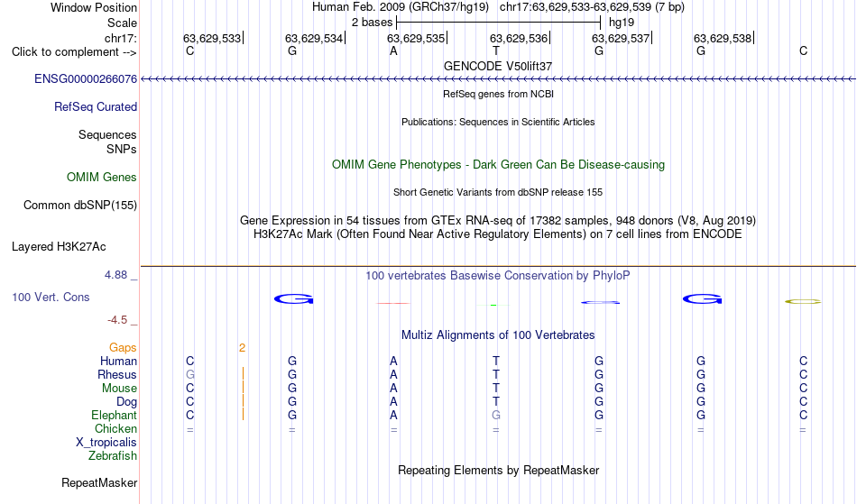Click the H3K27Ac Mark ENCODE track title
The height and width of the screenshot is (504, 857).
coord(498,234)
